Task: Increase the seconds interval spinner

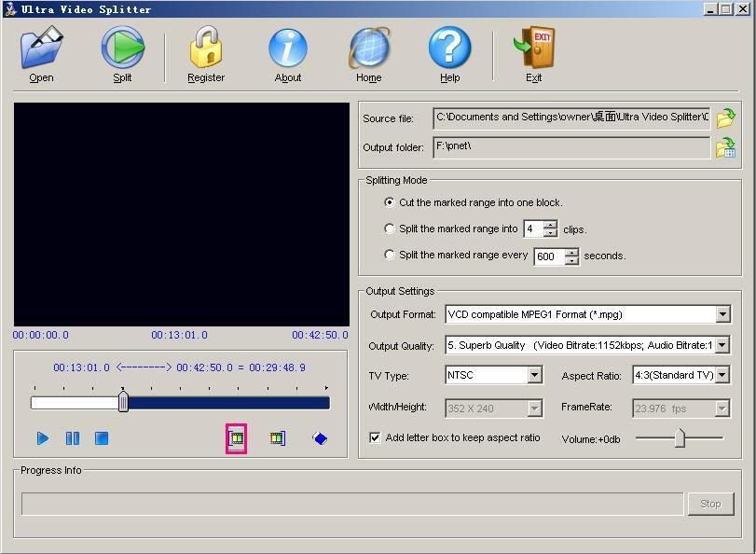Action: click(571, 253)
